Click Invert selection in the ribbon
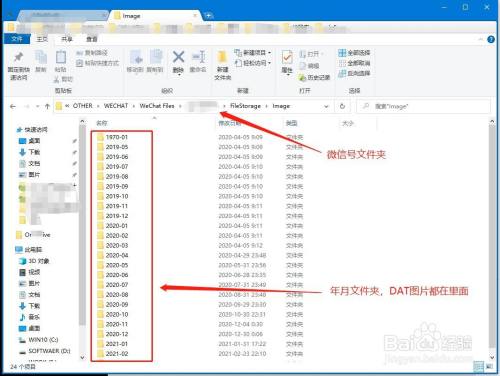Screen dimensions: 500x376 [x=354, y=73]
